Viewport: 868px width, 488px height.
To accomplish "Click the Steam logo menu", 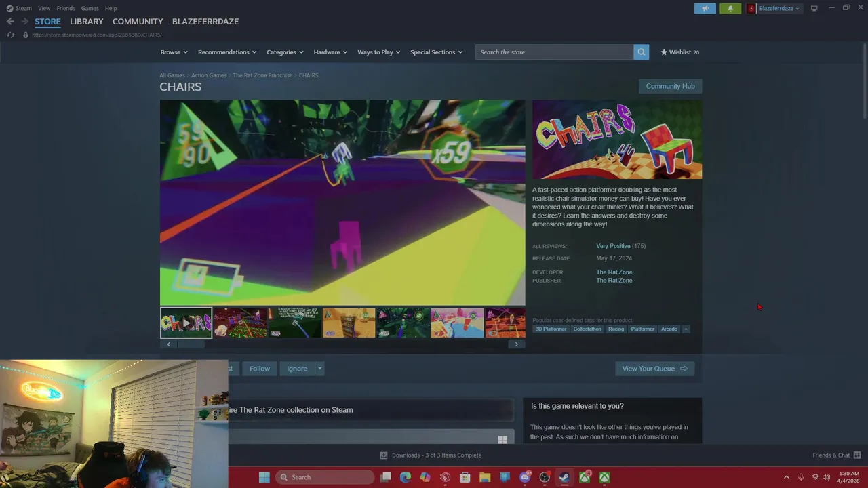I will click(x=19, y=8).
